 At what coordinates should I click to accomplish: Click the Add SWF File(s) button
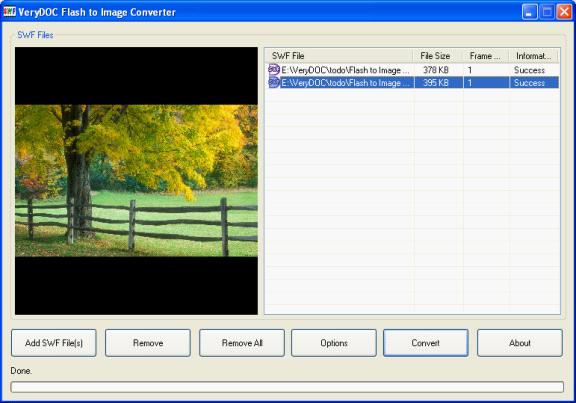click(x=54, y=343)
